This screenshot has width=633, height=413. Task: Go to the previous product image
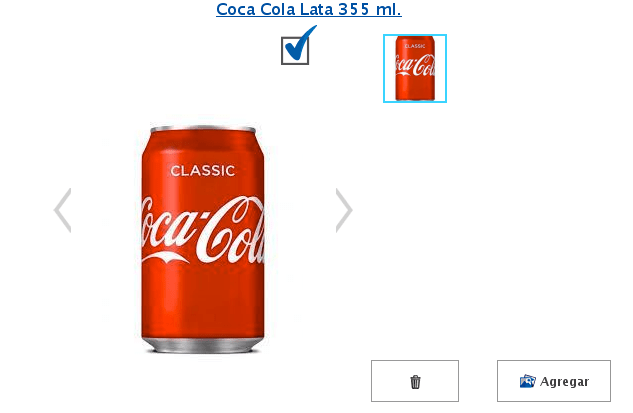click(63, 210)
